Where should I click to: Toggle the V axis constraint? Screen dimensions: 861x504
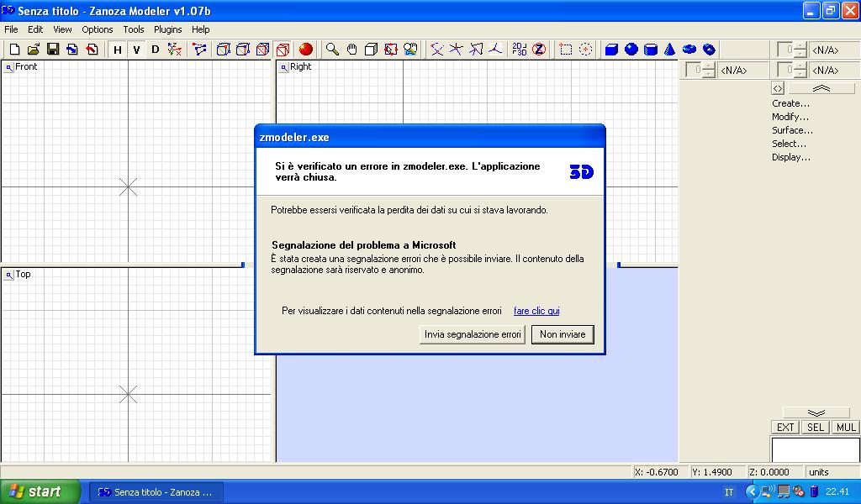[x=136, y=50]
